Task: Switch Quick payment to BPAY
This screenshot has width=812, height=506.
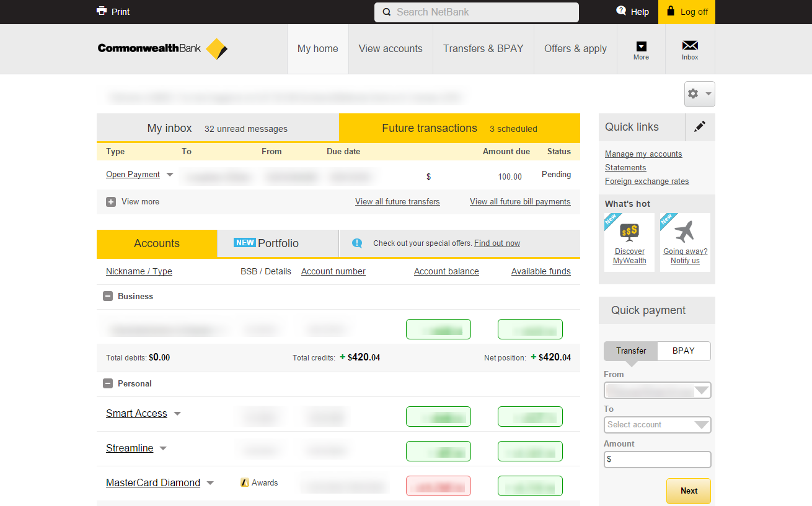Action: [x=684, y=351]
